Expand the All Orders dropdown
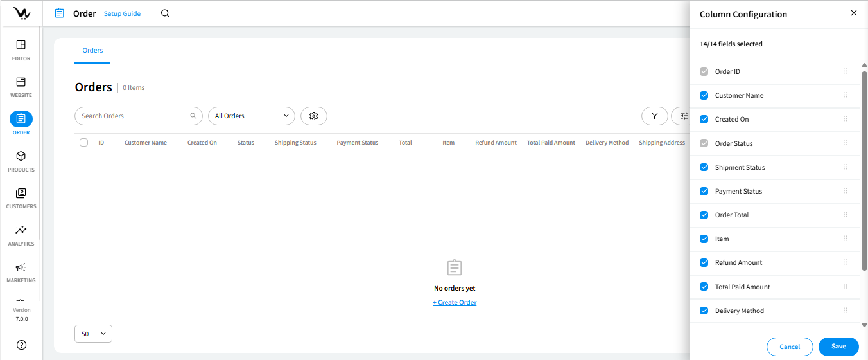The image size is (868, 360). click(x=251, y=116)
